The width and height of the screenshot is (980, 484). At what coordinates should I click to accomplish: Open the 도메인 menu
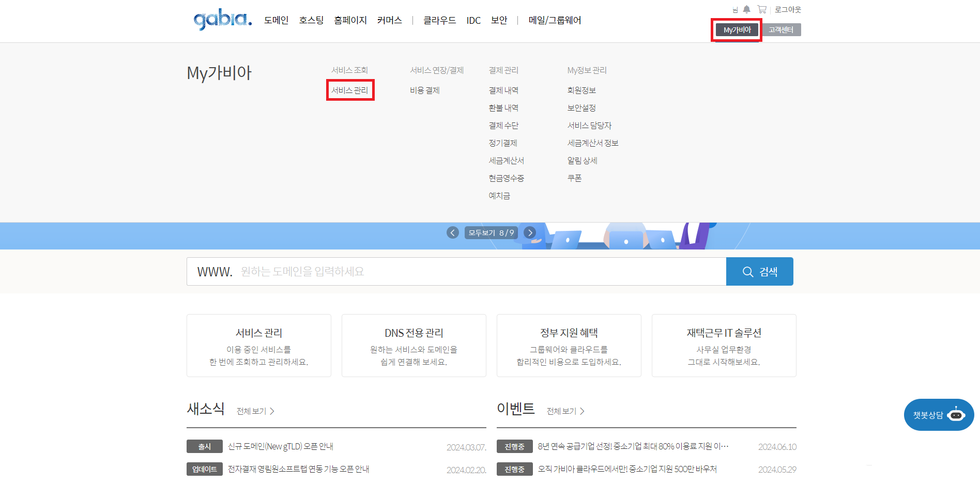pyautogui.click(x=276, y=20)
